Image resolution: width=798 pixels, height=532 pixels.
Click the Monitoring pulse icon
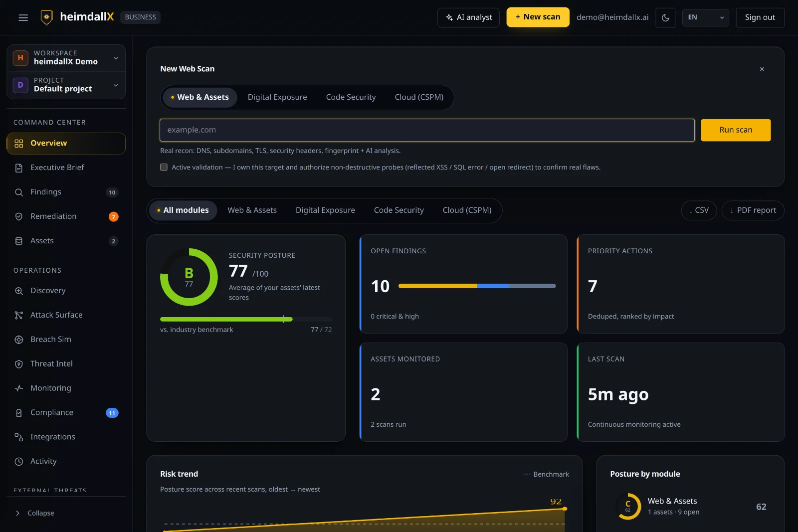point(19,388)
